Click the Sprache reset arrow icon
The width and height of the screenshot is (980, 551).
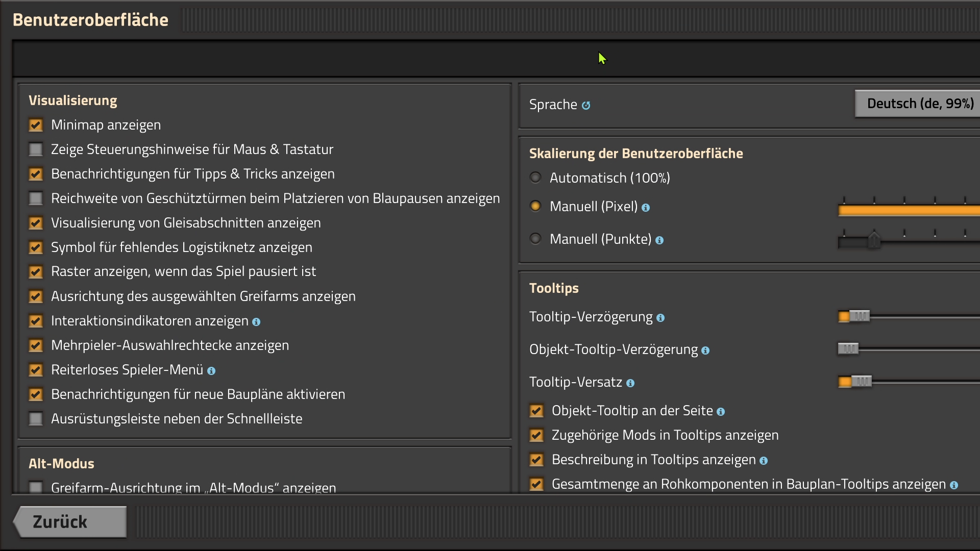(x=586, y=105)
